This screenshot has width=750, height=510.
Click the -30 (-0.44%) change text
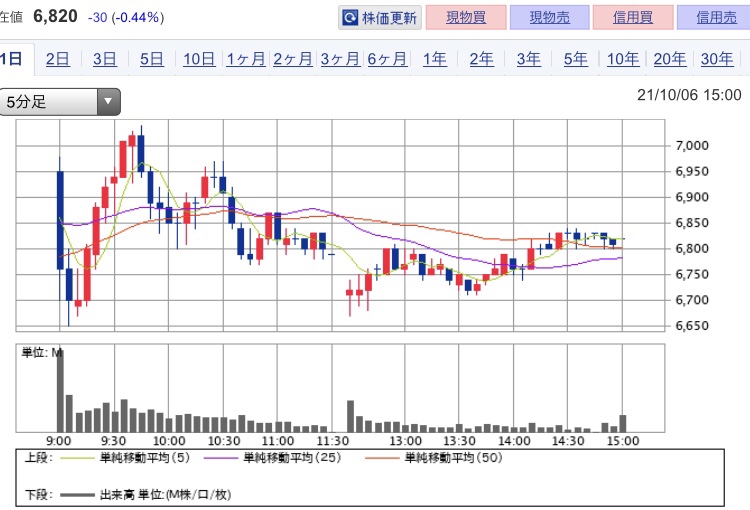click(x=126, y=18)
